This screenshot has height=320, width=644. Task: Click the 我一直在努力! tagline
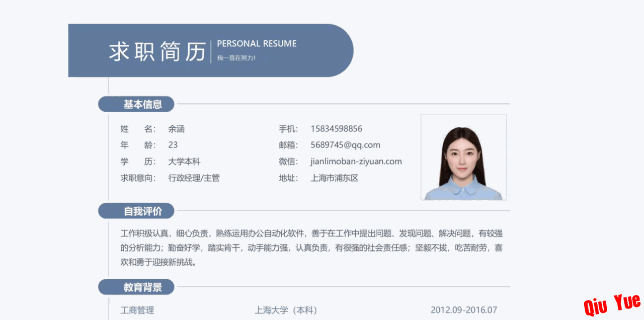[x=236, y=58]
